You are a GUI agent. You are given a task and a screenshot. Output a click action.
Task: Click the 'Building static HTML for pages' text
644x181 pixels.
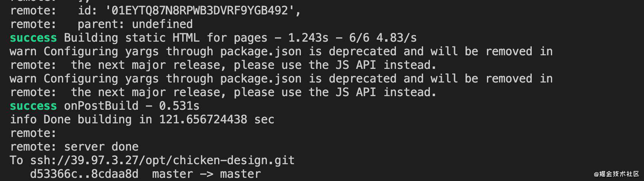point(166,38)
